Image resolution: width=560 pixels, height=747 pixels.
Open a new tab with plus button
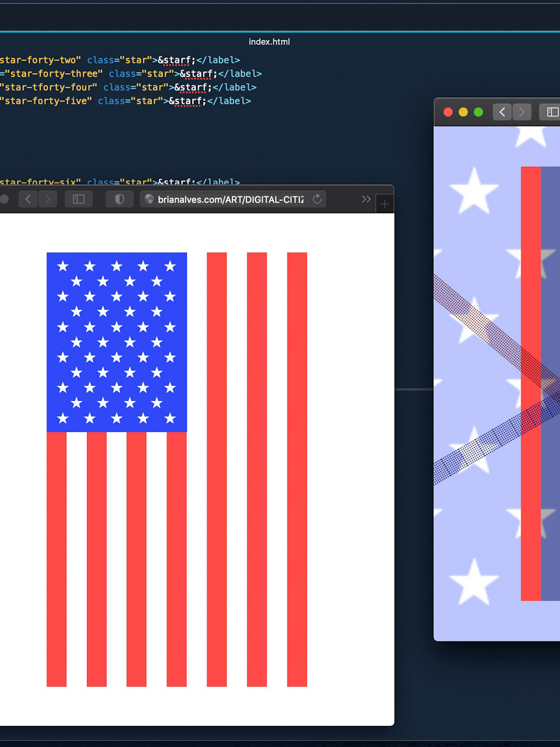pyautogui.click(x=384, y=204)
